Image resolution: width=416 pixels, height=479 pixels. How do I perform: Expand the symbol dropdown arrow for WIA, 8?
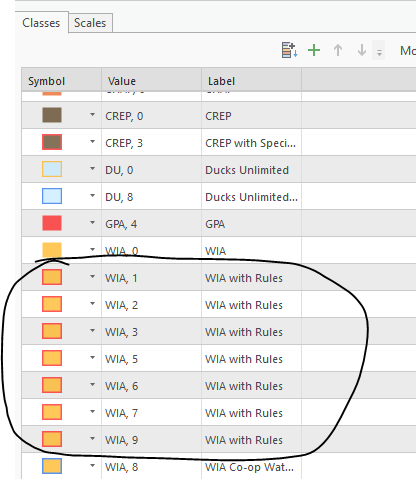pyautogui.click(x=92, y=466)
